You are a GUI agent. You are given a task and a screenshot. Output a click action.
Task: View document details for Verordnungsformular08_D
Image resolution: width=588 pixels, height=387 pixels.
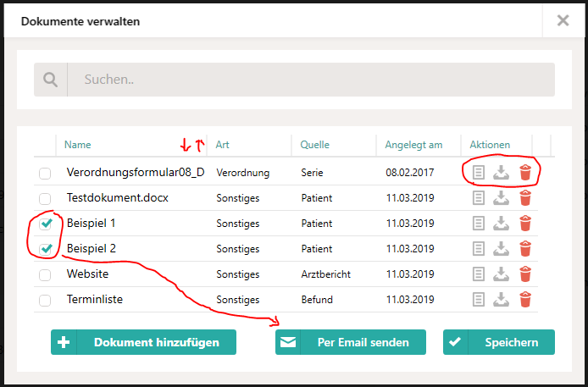tap(478, 173)
